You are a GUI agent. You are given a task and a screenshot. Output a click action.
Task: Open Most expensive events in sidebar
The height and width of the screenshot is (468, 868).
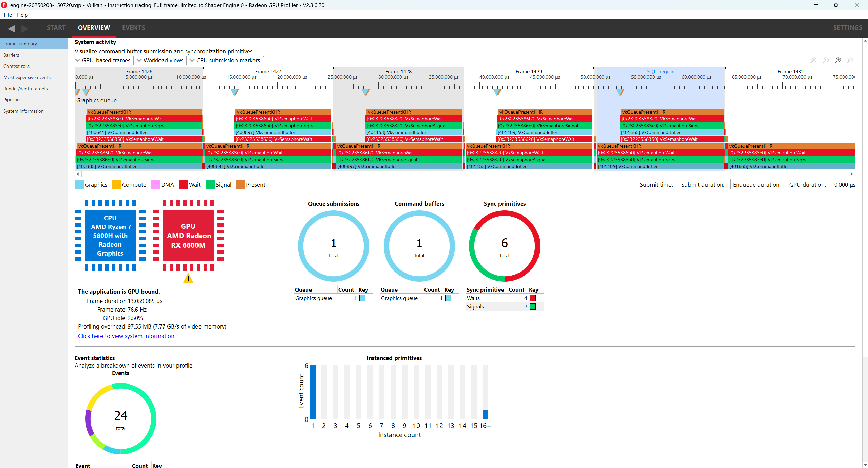click(34, 77)
